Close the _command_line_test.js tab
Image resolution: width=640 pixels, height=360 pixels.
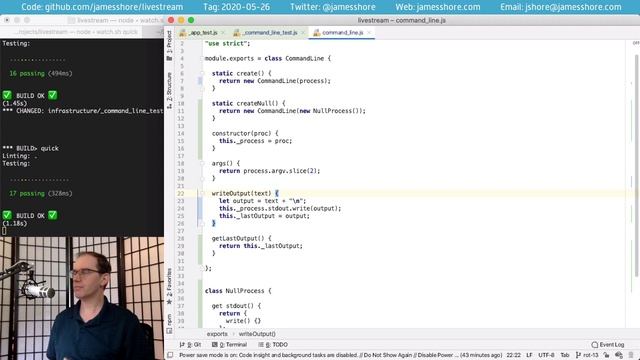[303, 32]
